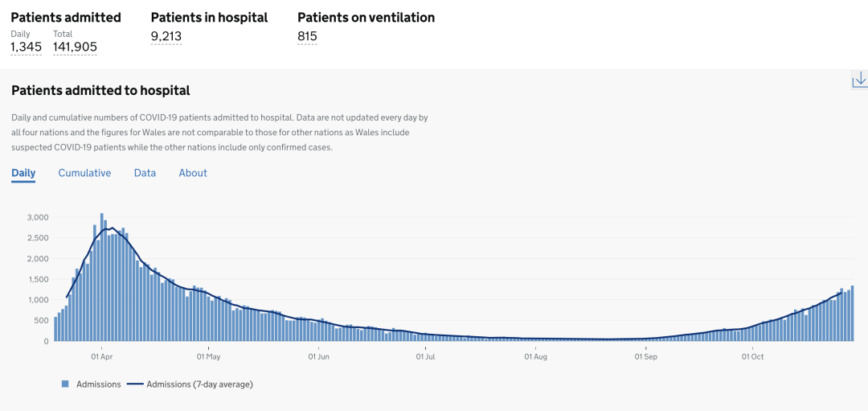Click the last admissions bar at the chart's right end
The image size is (868, 411).
coord(852,314)
